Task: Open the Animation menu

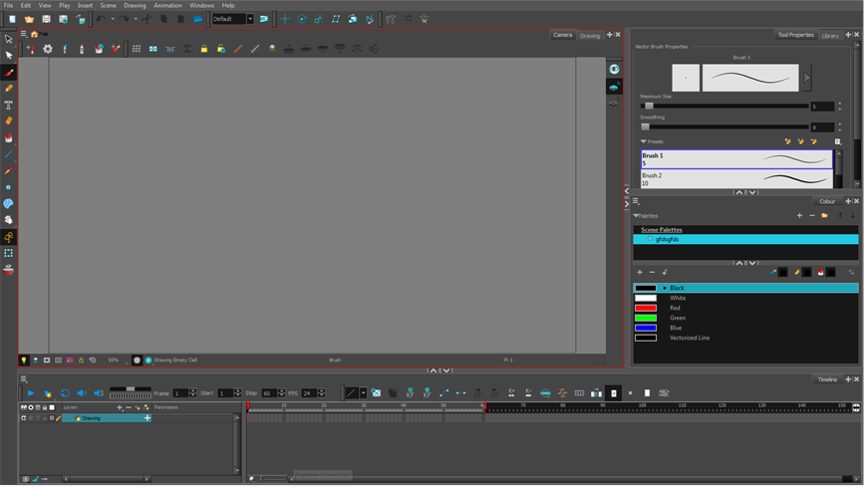Action: click(167, 5)
